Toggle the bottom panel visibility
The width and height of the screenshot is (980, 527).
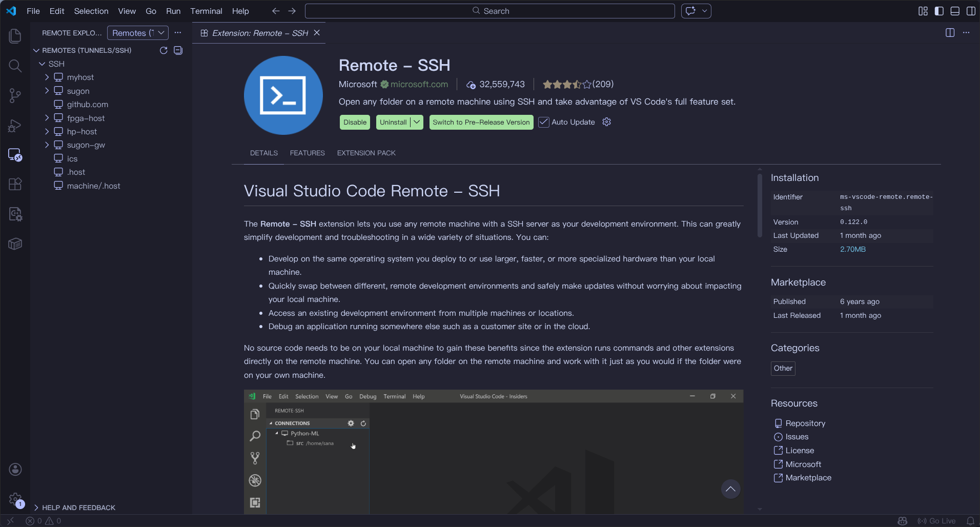[955, 11]
